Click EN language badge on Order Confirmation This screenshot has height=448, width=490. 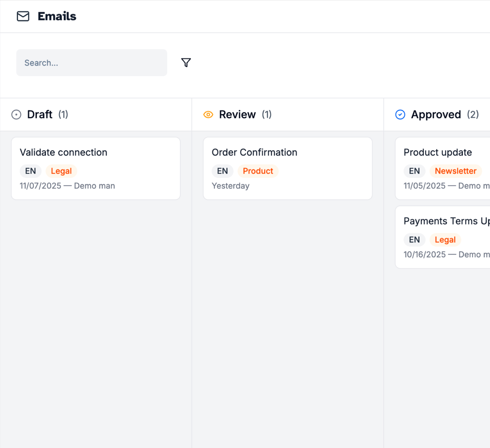click(x=223, y=171)
